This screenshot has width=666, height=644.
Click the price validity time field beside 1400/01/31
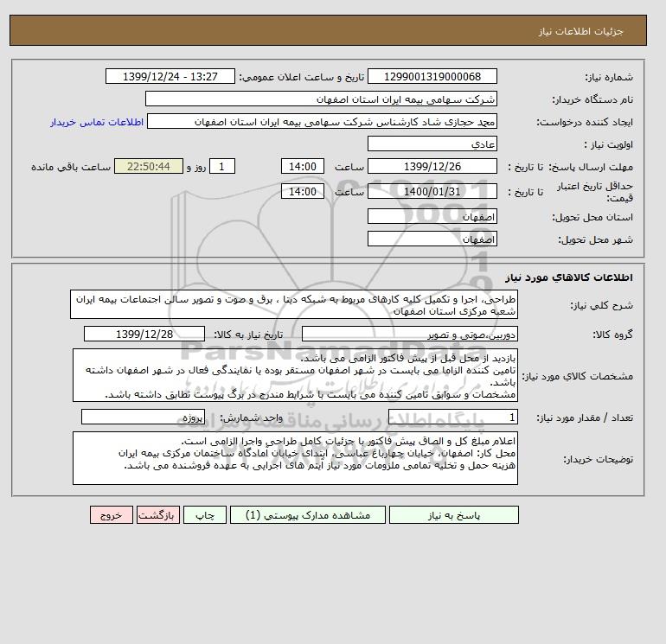coord(303,191)
